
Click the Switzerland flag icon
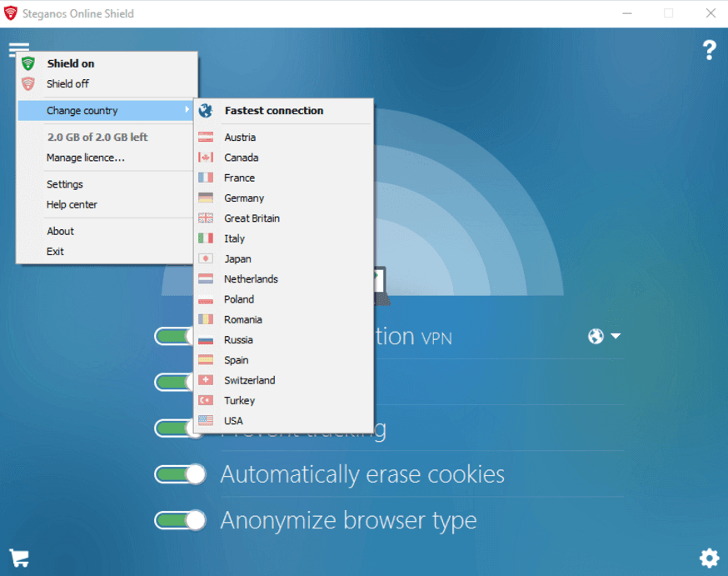[206, 380]
